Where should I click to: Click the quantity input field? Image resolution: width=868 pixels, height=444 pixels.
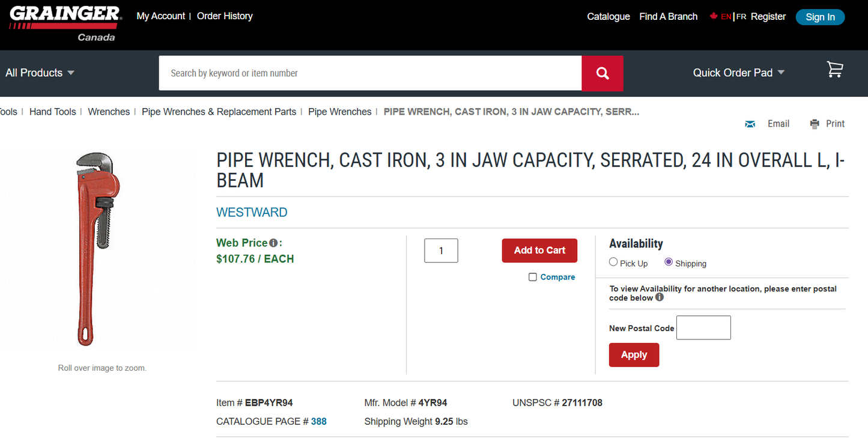(x=441, y=251)
